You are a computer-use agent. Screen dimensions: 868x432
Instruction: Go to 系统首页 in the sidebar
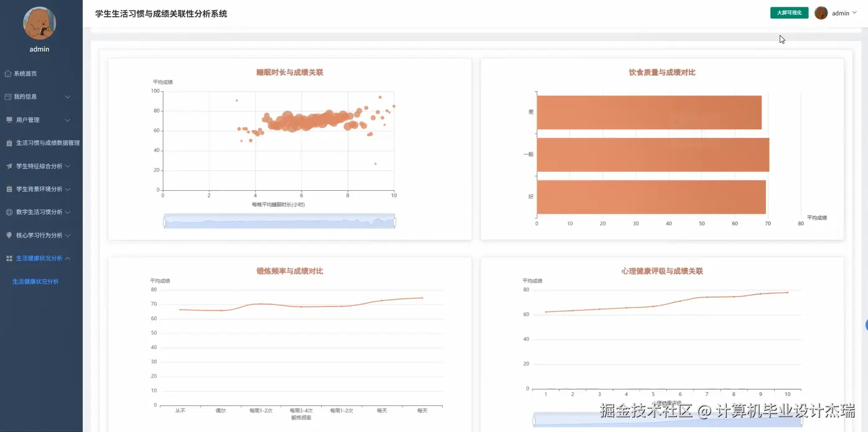41,74
